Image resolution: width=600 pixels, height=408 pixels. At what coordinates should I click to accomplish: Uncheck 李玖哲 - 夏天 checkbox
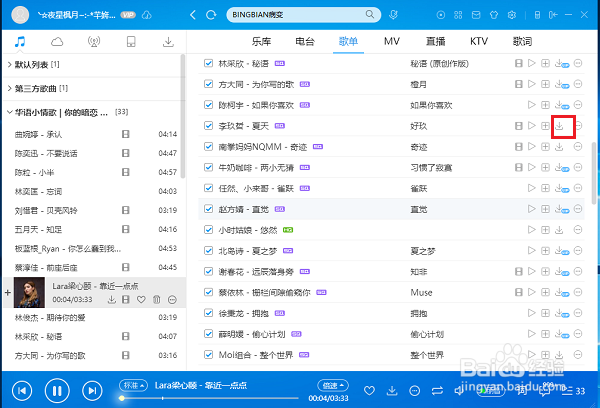[208, 126]
